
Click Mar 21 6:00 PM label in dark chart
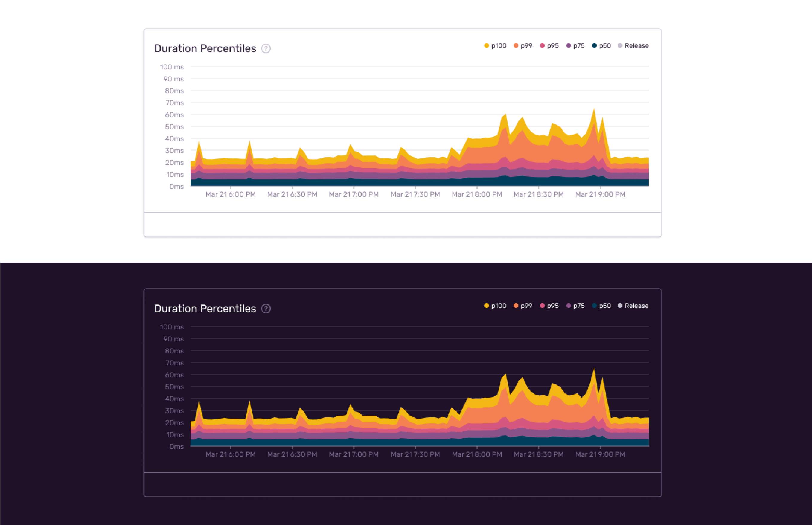point(230,454)
